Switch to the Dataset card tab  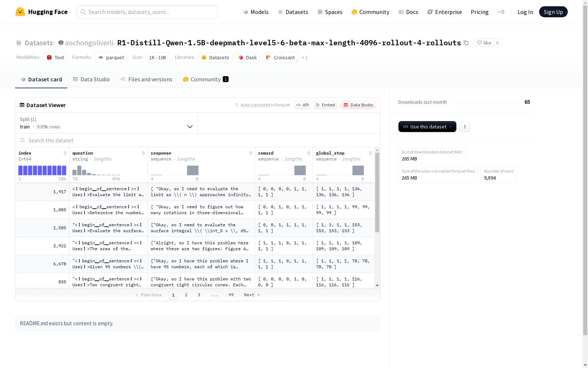[x=41, y=79]
